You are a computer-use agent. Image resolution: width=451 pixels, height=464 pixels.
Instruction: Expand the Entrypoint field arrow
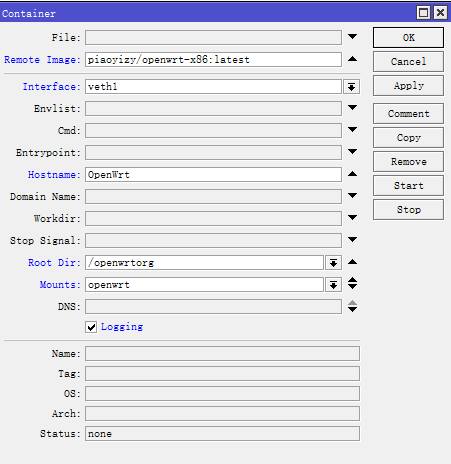tap(352, 151)
